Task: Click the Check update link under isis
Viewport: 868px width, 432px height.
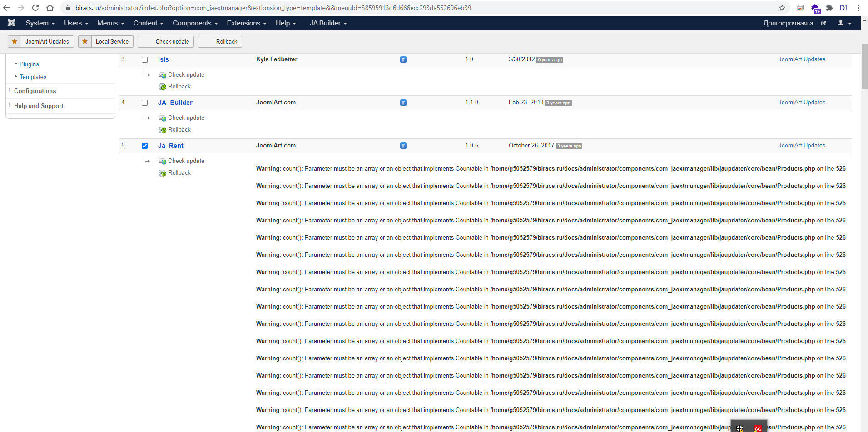Action: click(186, 75)
